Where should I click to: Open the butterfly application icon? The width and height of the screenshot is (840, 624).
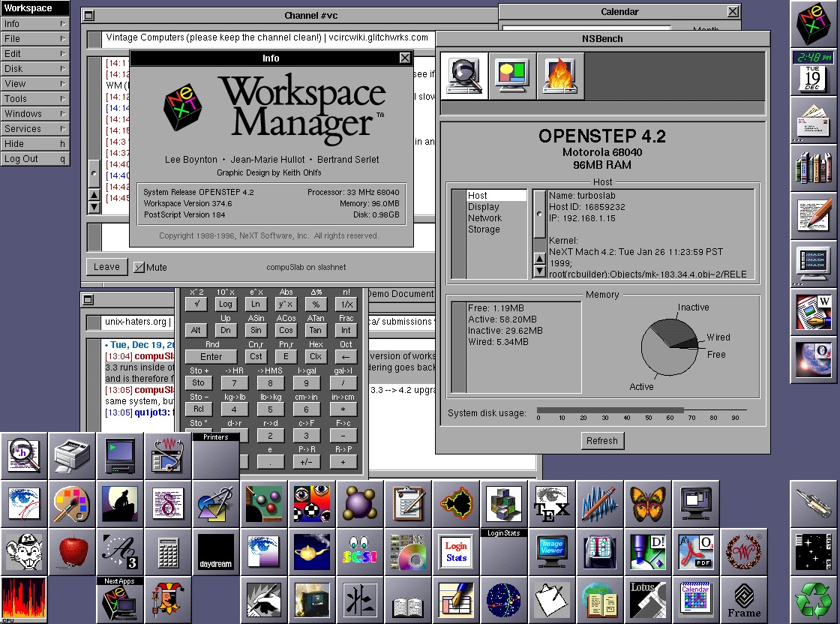tap(647, 504)
